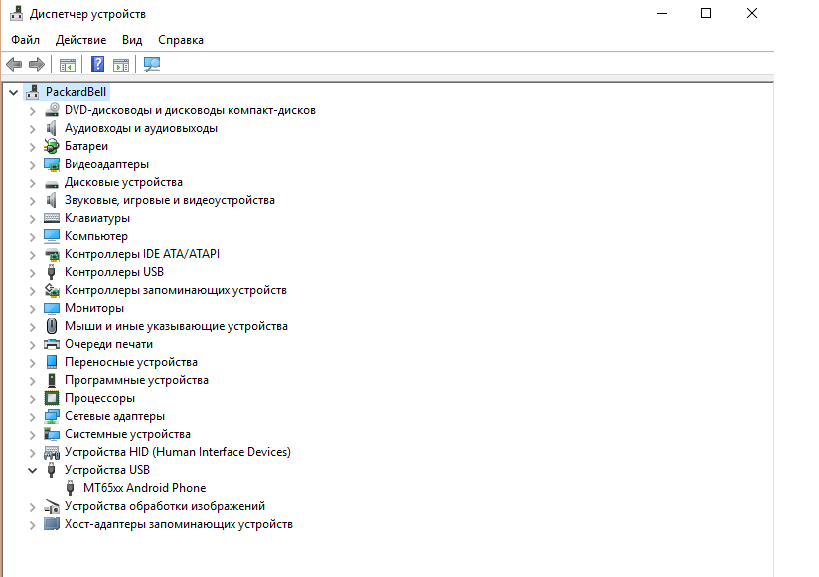This screenshot has width=819, height=577.
Task: Click the Аудиовходы и аудиовыходы speaker icon
Action: pyautogui.click(x=52, y=128)
